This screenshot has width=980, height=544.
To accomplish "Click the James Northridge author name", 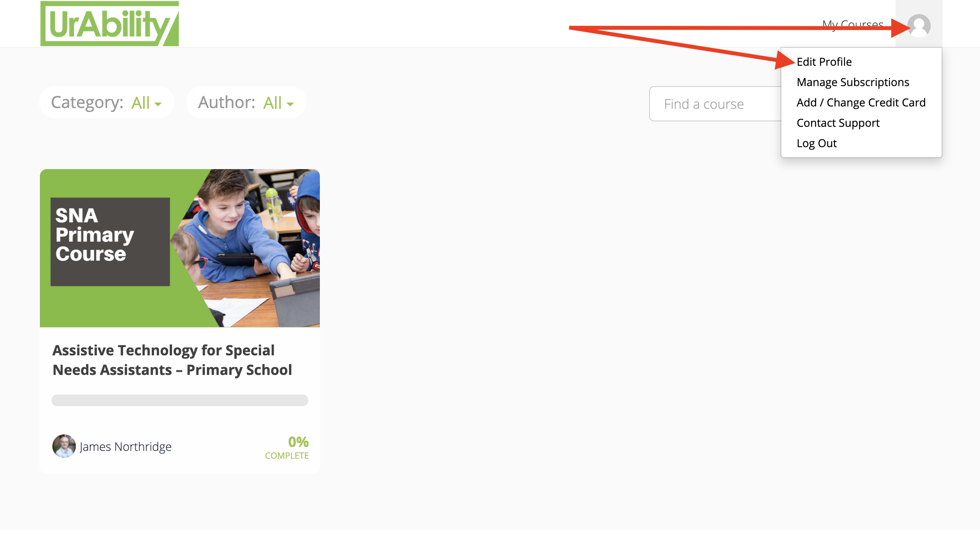I will tap(126, 447).
